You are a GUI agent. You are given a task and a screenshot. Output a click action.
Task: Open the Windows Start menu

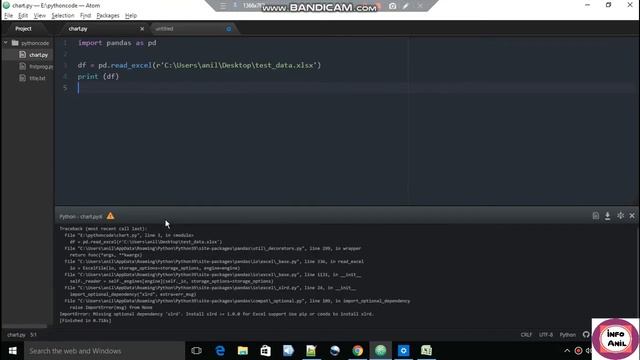pos(12,351)
